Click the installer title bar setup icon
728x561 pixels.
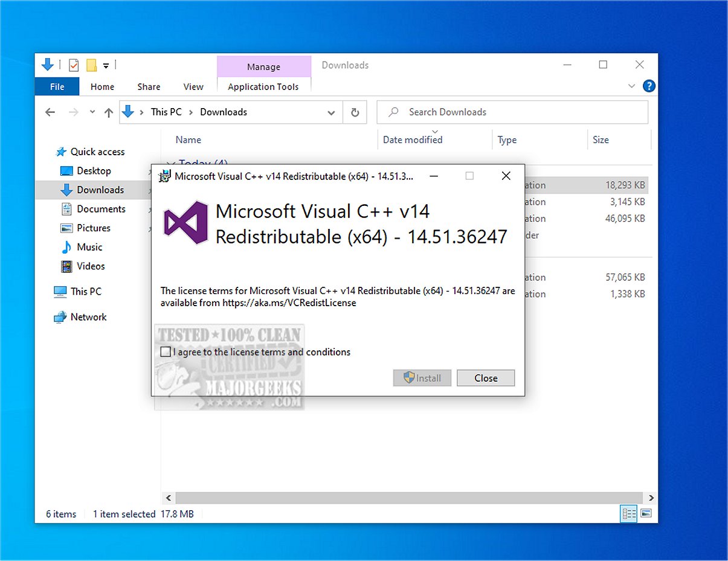(164, 176)
